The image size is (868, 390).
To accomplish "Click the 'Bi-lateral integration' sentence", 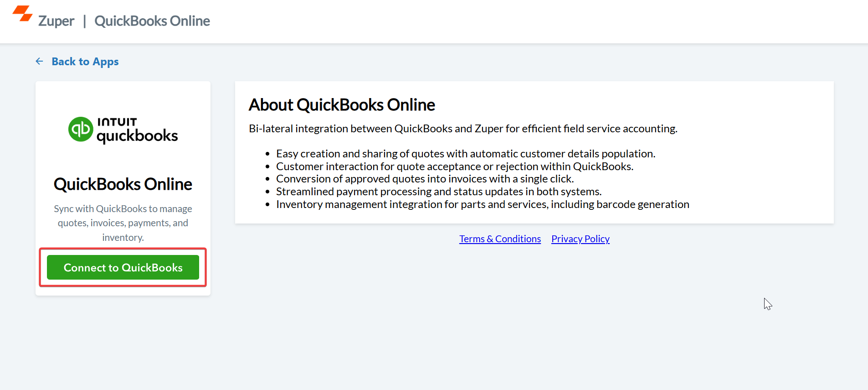I will click(x=463, y=129).
